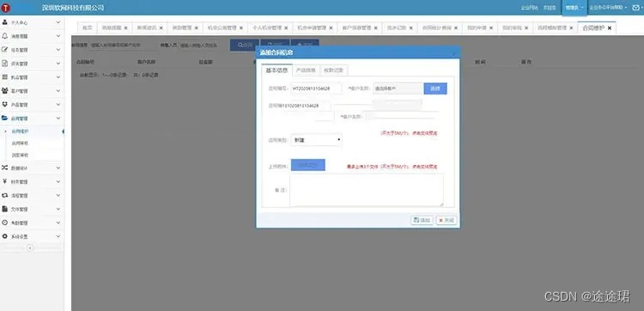Switch to 收款记录 tab in the dialog
The width and height of the screenshot is (644, 311).
pyautogui.click(x=333, y=70)
